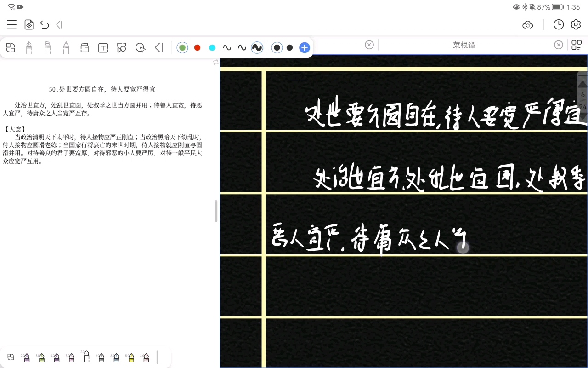Select the larger black dot size
Screen dimensions: 588x368
(277, 47)
